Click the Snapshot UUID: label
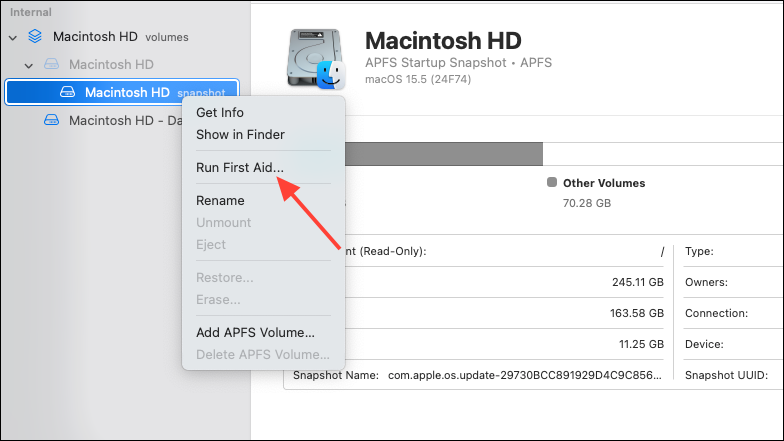Screen dimensions: 784x441 [x=726, y=375]
